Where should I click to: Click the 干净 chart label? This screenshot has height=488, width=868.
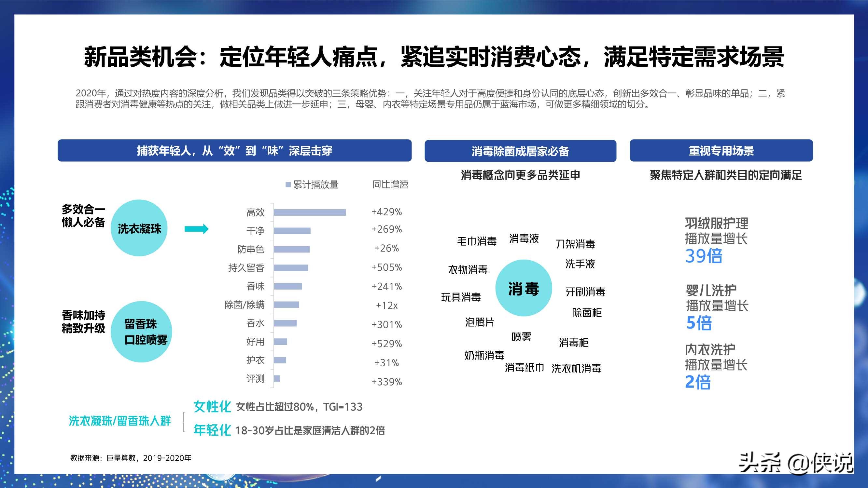click(x=255, y=231)
